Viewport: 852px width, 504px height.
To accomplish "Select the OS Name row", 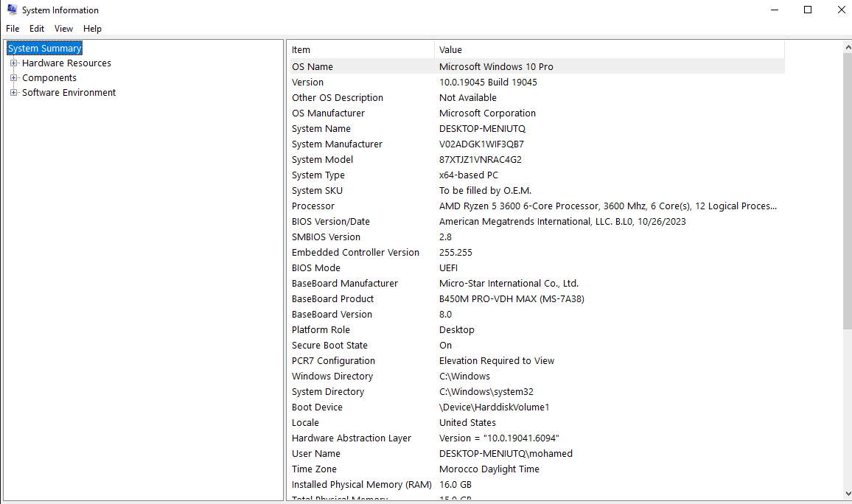I will point(537,67).
